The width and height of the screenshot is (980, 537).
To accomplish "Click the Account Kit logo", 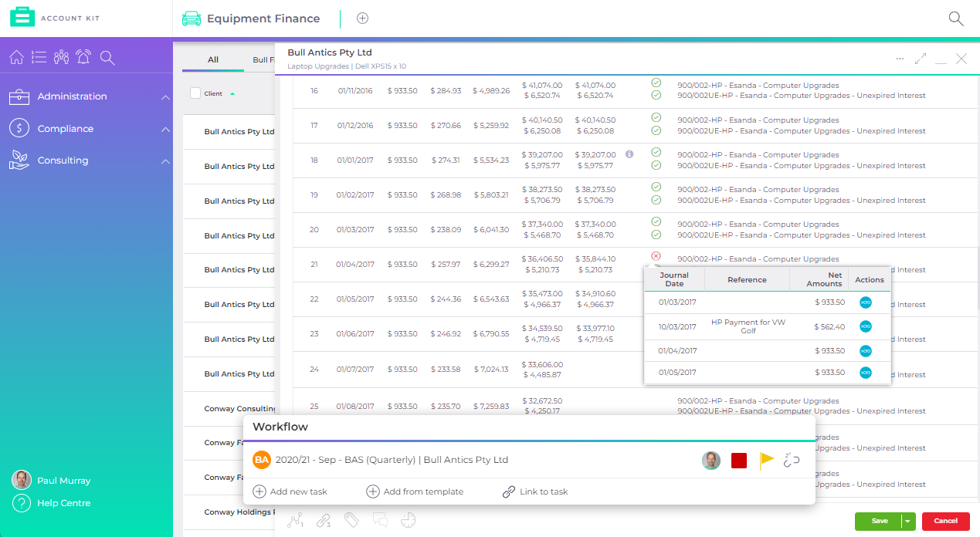I will [56, 18].
